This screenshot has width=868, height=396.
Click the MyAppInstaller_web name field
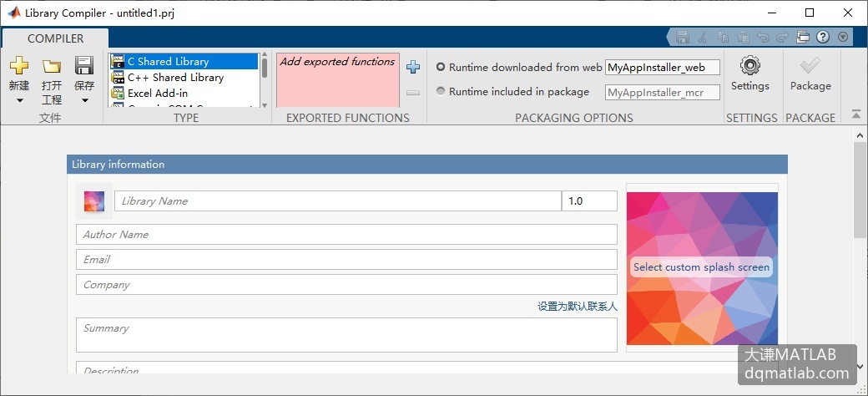663,68
